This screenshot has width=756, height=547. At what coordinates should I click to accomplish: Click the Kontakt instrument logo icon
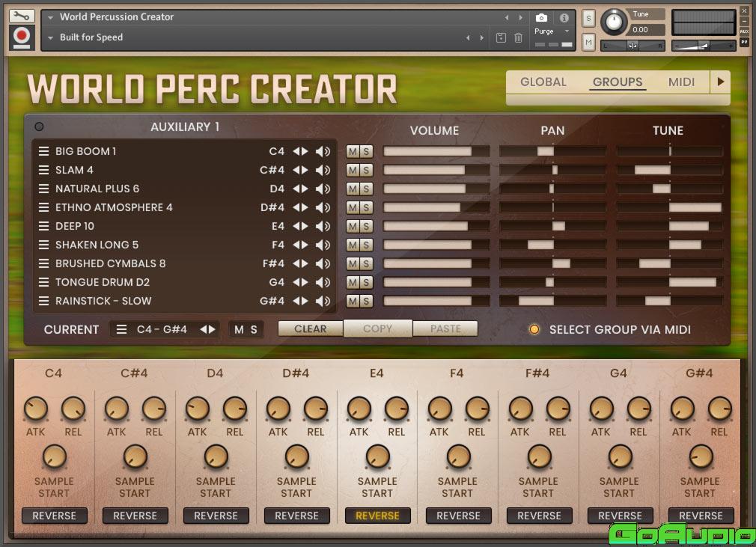tap(22, 37)
